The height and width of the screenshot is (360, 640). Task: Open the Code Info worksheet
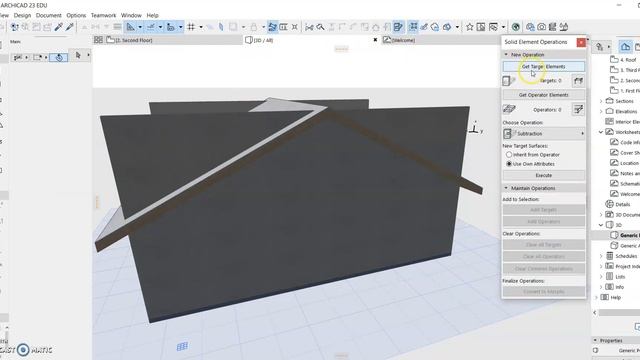pos(625,142)
